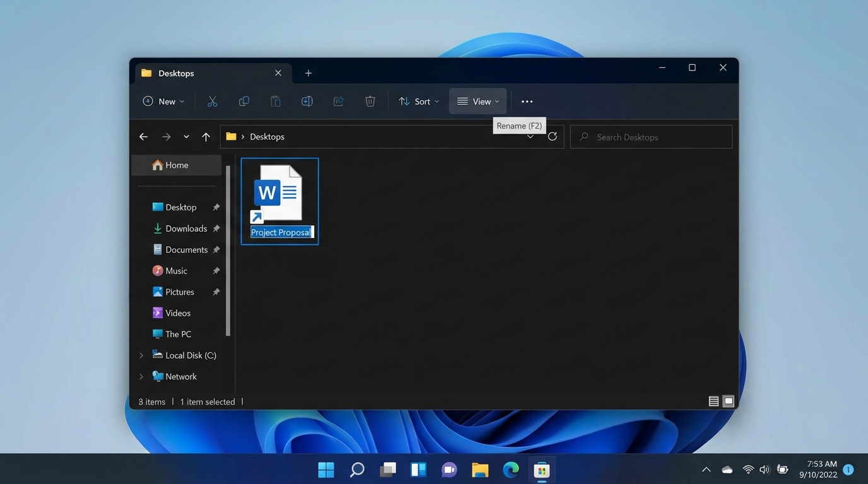Open the New dropdown menu

coord(163,101)
